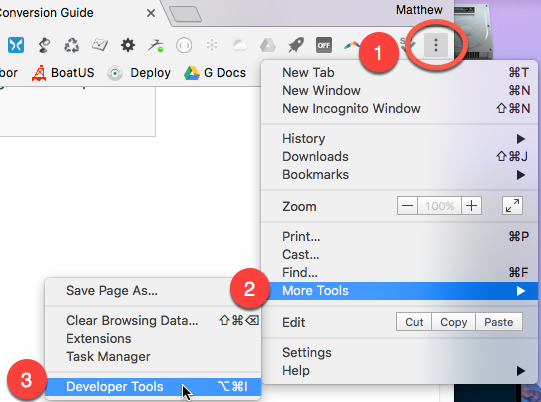
Task: Enter full screen with the zoom arrows icon
Action: point(512,206)
